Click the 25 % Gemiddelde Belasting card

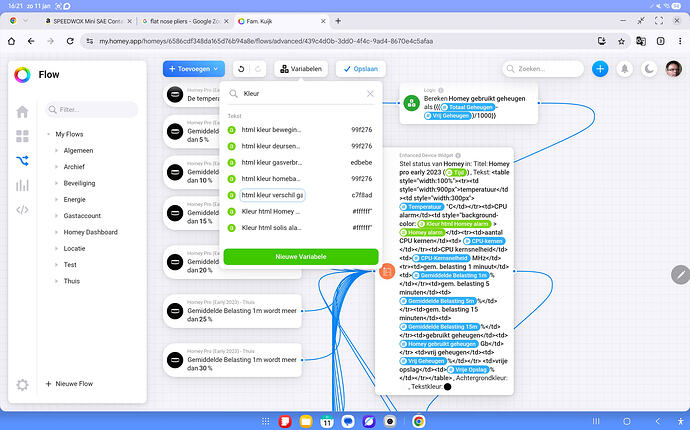233,311
